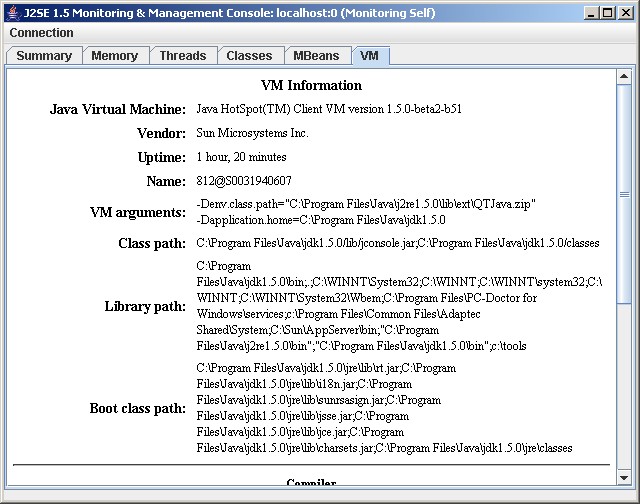The width and height of the screenshot is (640, 504).
Task: Show the MBeans tab
Action: point(317,56)
